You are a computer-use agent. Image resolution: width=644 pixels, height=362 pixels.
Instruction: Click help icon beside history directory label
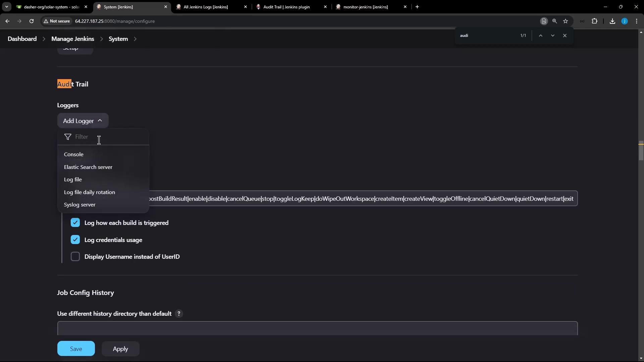[179, 314]
